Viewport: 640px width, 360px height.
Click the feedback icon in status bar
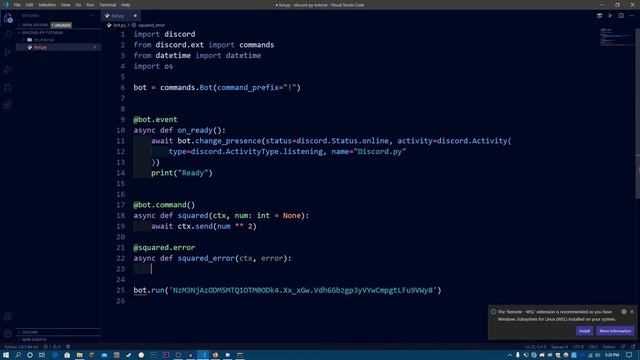pyautogui.click(x=623, y=347)
